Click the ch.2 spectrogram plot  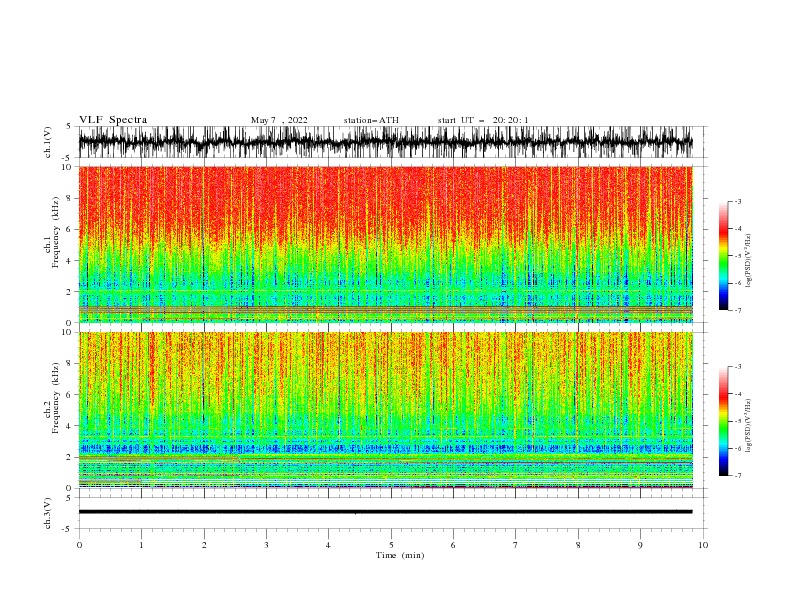pos(385,410)
